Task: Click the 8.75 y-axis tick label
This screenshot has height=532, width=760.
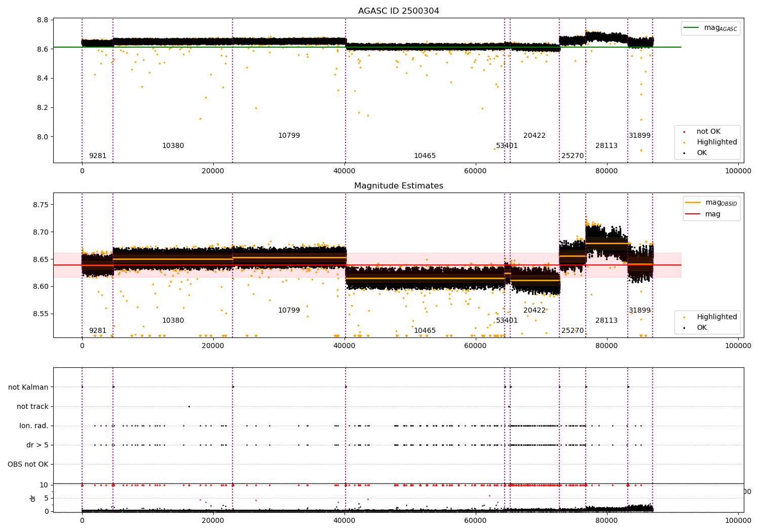Action: 41,205
